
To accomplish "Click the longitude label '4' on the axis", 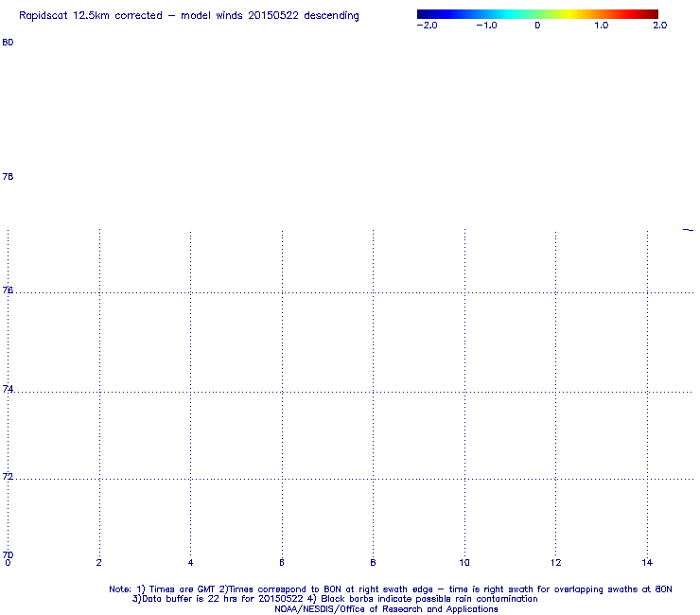I will [x=191, y=563].
